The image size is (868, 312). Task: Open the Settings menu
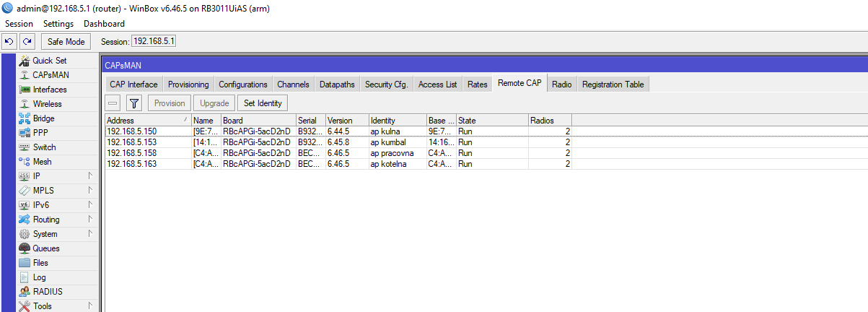(58, 24)
